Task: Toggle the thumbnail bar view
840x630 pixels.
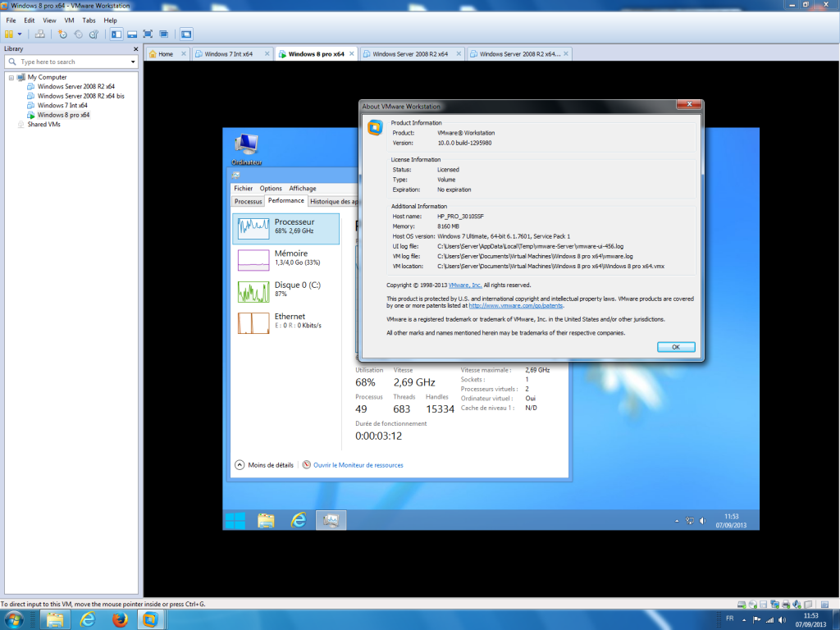Action: coord(132,34)
